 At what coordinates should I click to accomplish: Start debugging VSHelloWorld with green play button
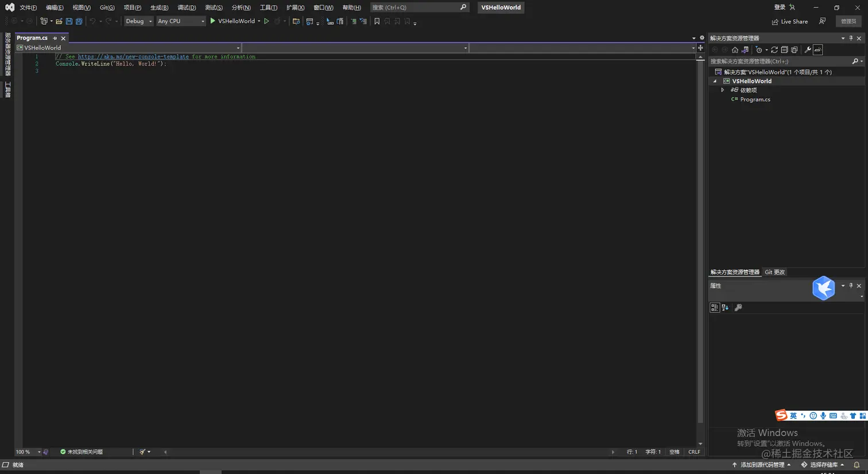[x=212, y=21]
